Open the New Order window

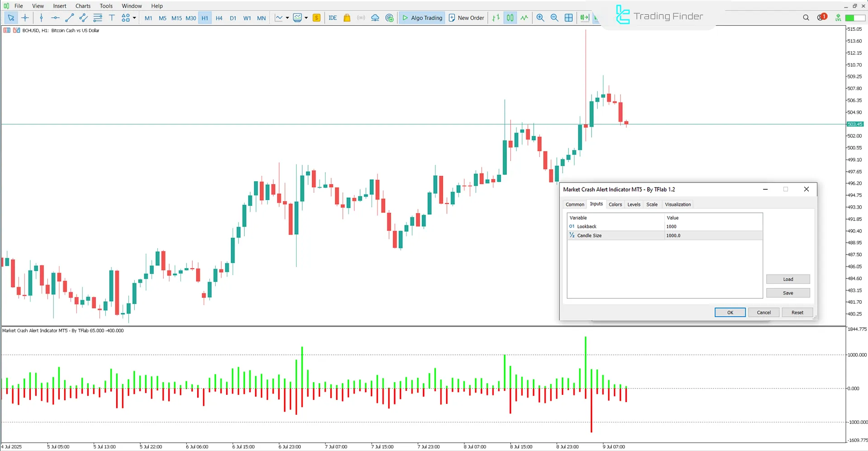click(466, 18)
